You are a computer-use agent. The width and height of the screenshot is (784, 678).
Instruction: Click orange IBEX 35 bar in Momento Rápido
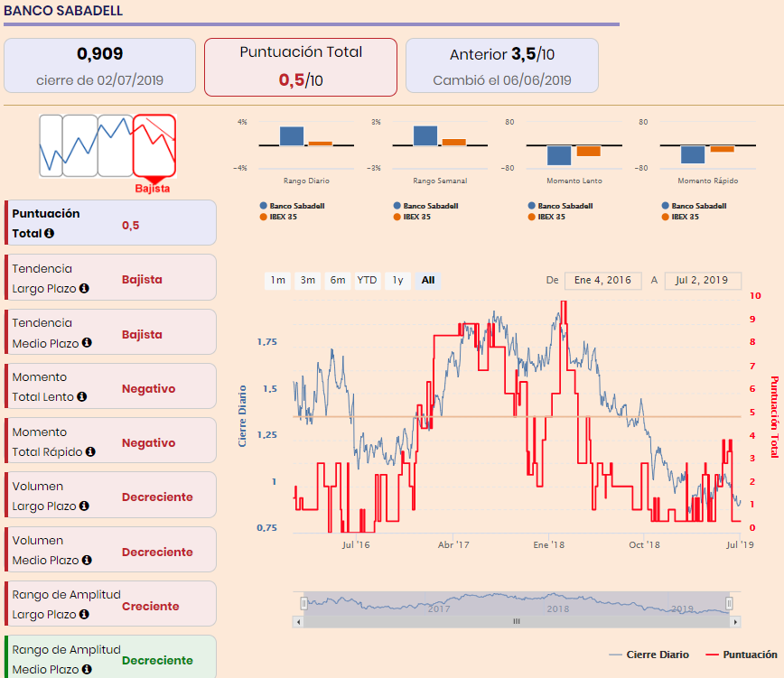click(x=722, y=149)
